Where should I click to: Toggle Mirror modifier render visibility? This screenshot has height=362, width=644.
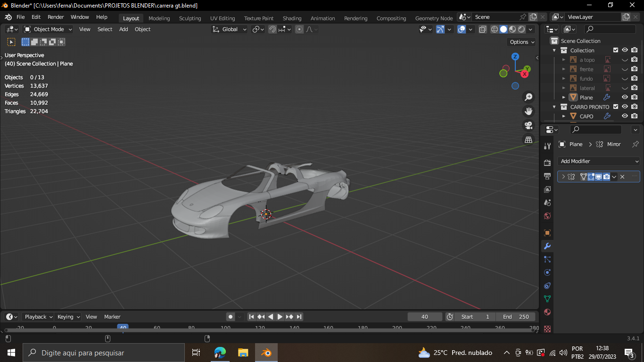tap(607, 177)
